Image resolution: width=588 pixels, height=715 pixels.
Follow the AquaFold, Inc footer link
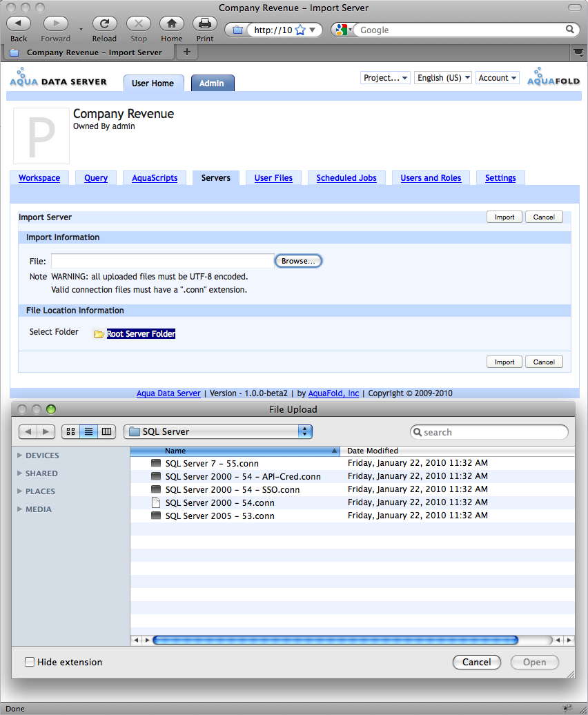point(333,393)
